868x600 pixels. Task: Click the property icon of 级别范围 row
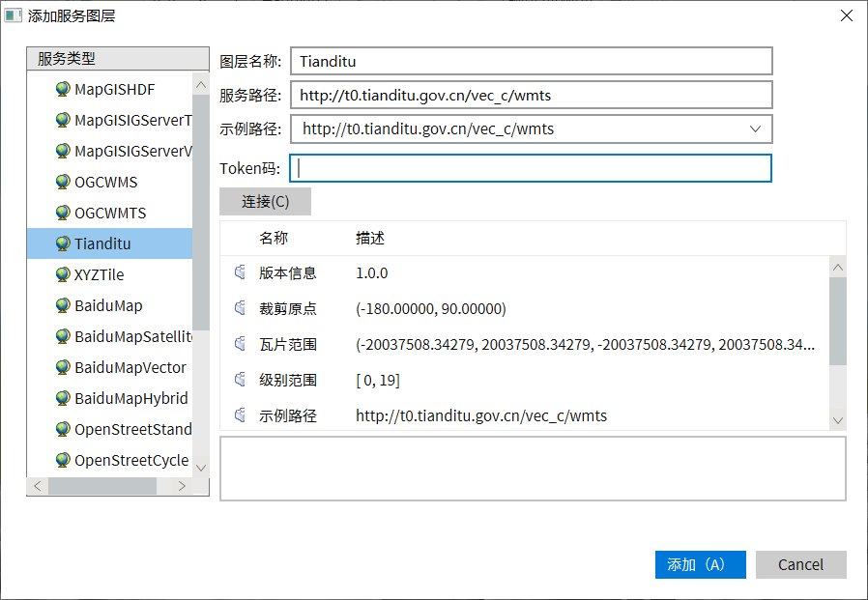(240, 380)
